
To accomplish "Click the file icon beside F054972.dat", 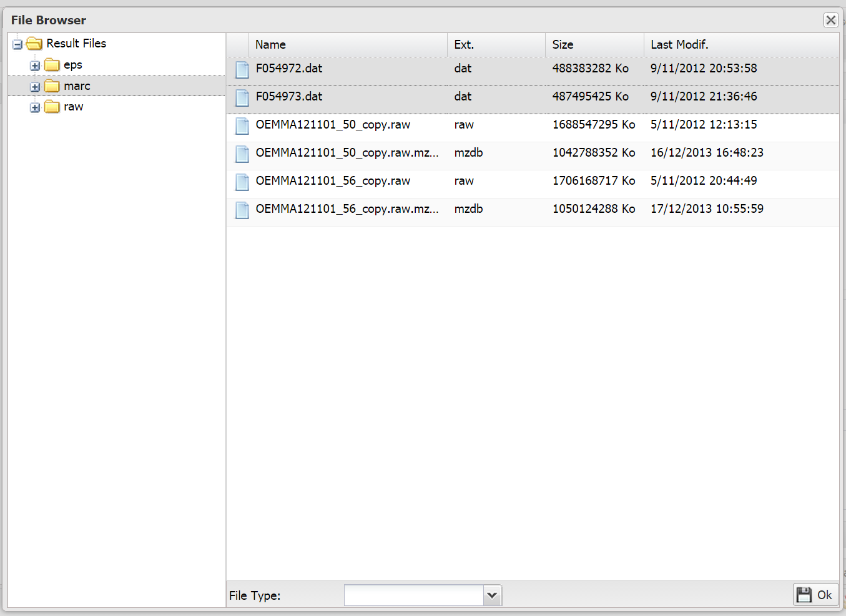I will pos(242,69).
